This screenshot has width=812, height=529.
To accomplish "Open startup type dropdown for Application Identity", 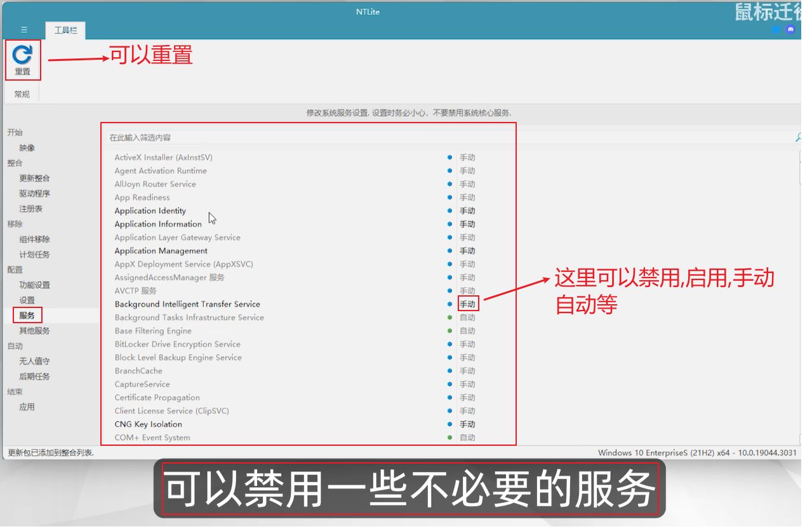I will [467, 211].
